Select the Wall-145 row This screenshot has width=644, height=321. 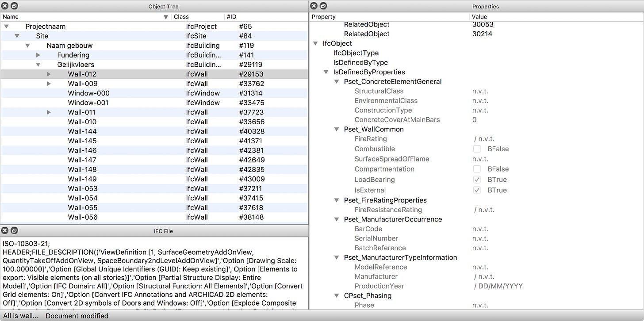[x=154, y=141]
